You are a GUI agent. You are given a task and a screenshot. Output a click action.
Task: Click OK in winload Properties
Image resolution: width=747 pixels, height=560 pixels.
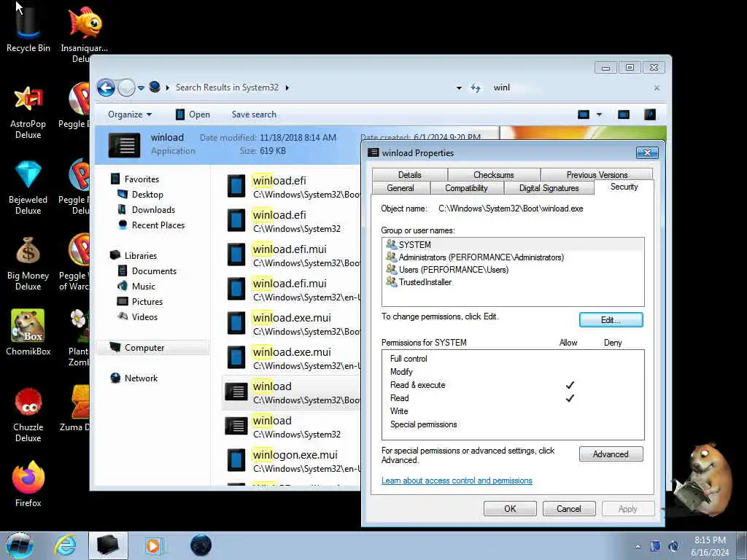510,508
